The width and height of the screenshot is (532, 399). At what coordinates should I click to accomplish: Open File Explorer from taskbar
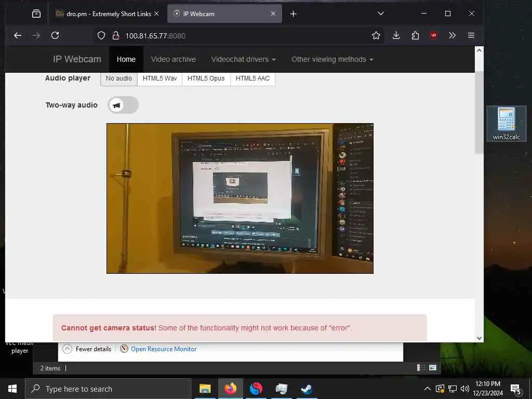[x=205, y=389]
